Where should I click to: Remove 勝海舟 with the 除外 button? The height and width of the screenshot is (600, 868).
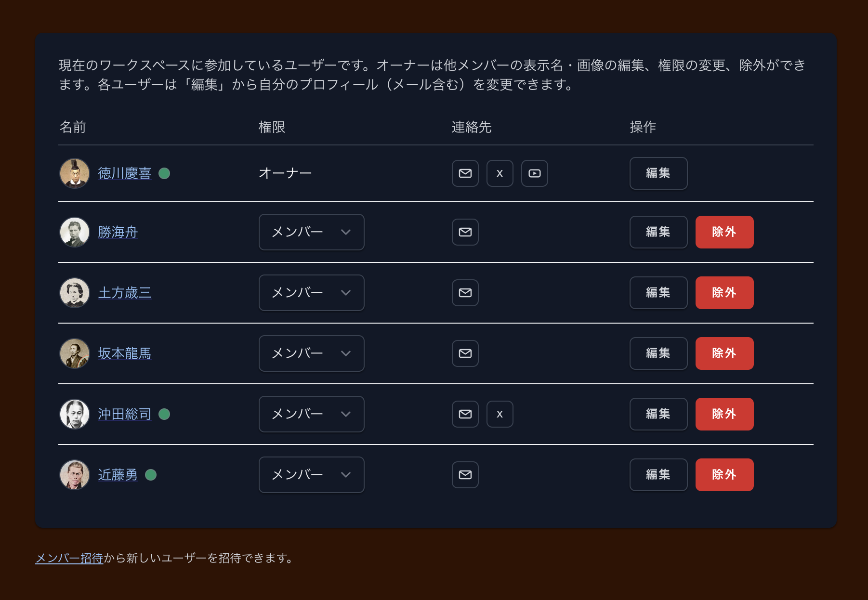click(724, 232)
